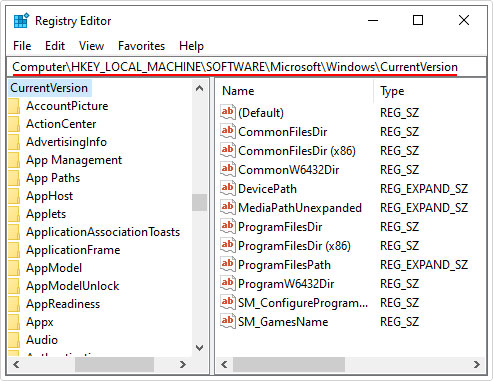Click tree pane horizontal scroll right arrow
The image size is (493, 381).
182,365
